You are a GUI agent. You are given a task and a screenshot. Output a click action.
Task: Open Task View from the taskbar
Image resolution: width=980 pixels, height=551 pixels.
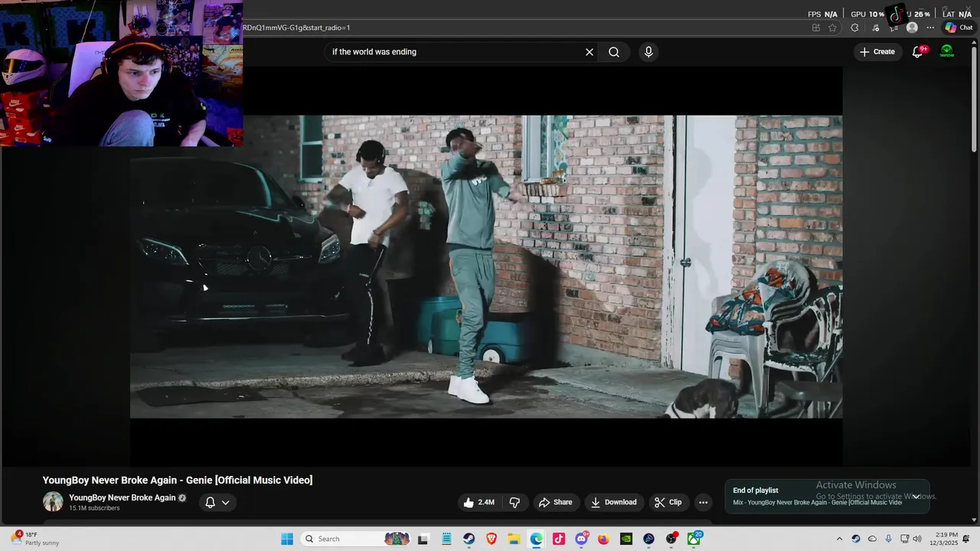[x=423, y=539]
